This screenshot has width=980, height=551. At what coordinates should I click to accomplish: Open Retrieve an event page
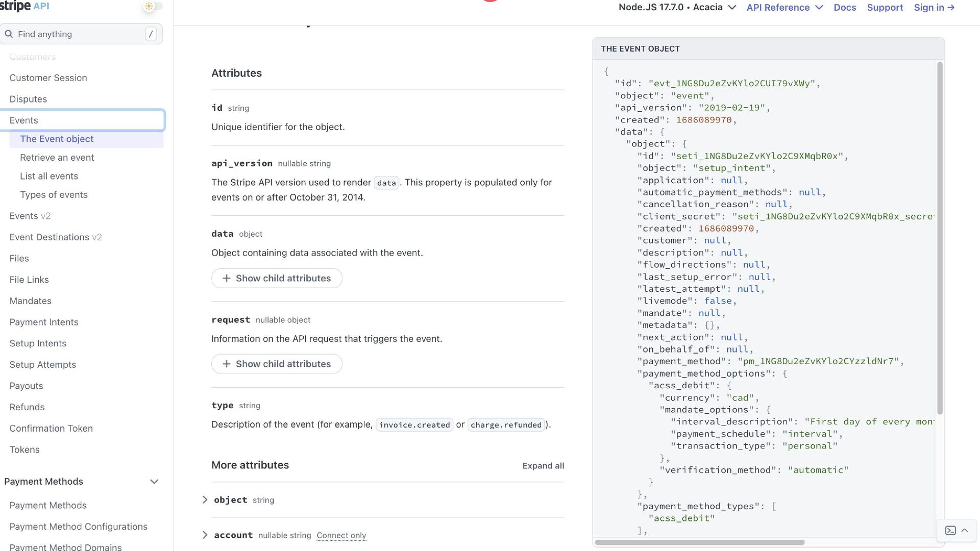pyautogui.click(x=57, y=158)
